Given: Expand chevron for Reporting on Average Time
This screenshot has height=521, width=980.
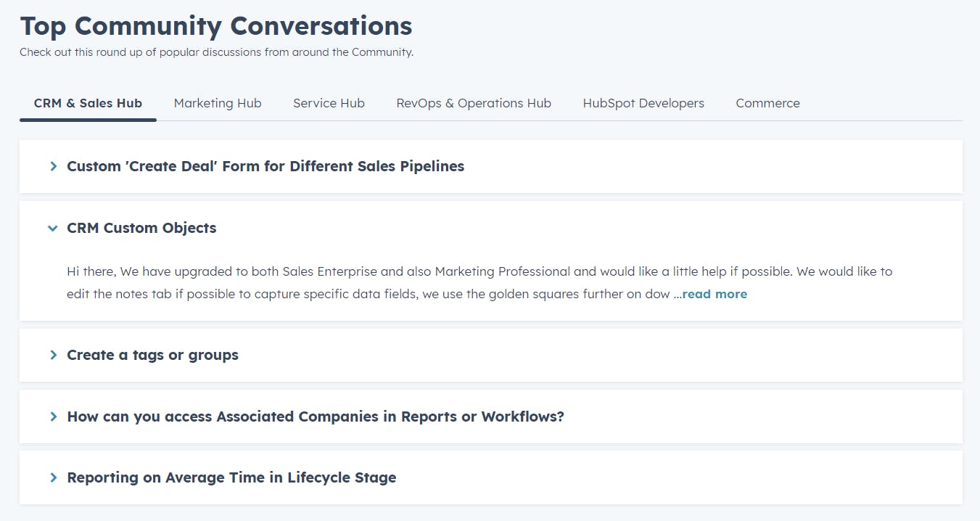Looking at the screenshot, I should 53,478.
